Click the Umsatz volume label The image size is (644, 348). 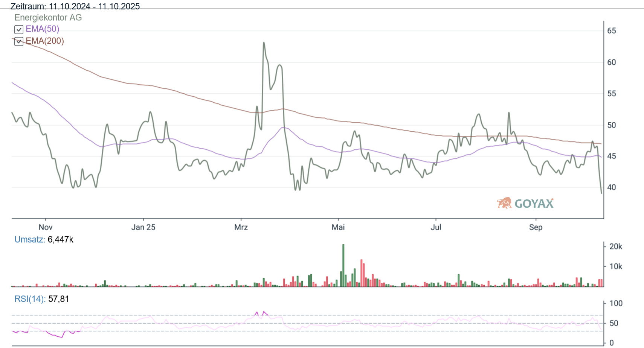point(29,240)
